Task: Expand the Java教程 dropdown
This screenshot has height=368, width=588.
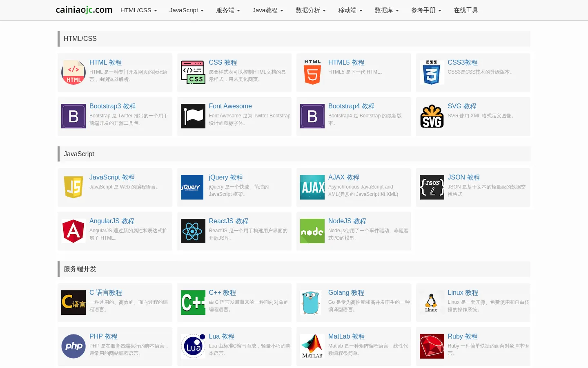Action: (x=268, y=10)
